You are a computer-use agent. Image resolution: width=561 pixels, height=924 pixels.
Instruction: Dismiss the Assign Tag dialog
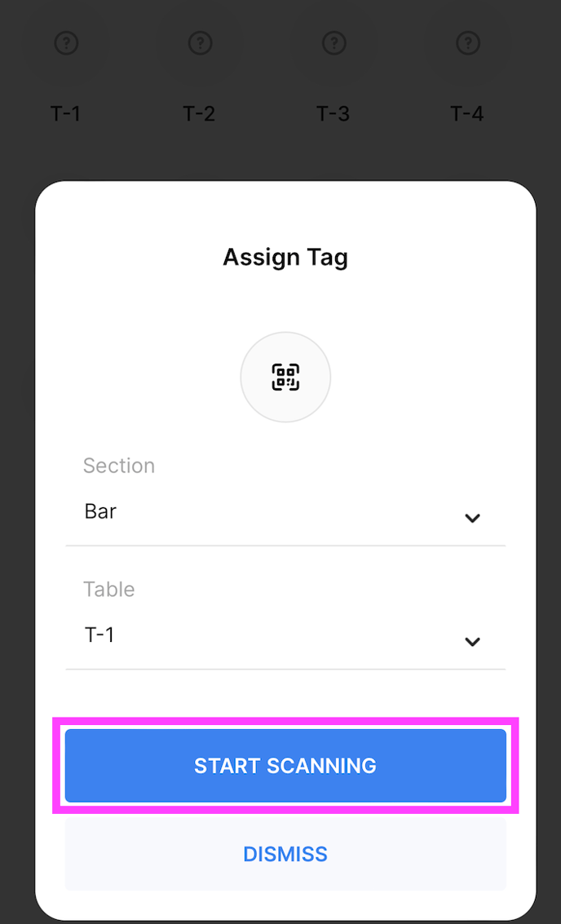coord(285,854)
